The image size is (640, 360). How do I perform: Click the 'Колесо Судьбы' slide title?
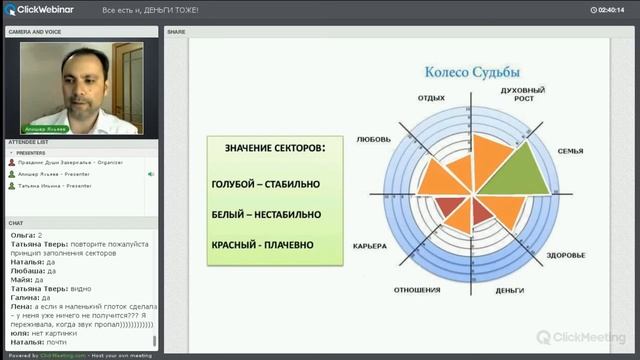[x=472, y=72]
